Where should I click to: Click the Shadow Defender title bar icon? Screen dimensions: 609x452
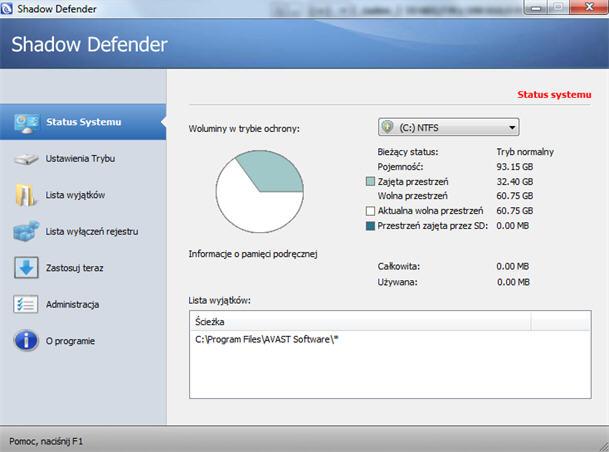[7, 8]
